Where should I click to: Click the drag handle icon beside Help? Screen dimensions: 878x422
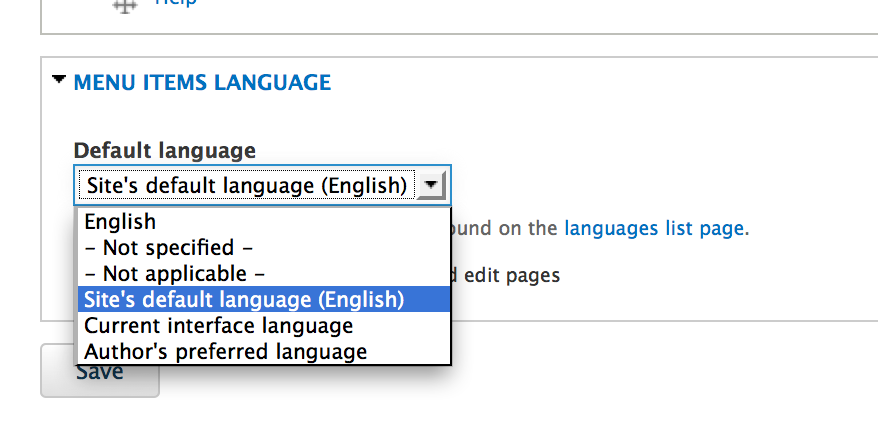point(124,6)
